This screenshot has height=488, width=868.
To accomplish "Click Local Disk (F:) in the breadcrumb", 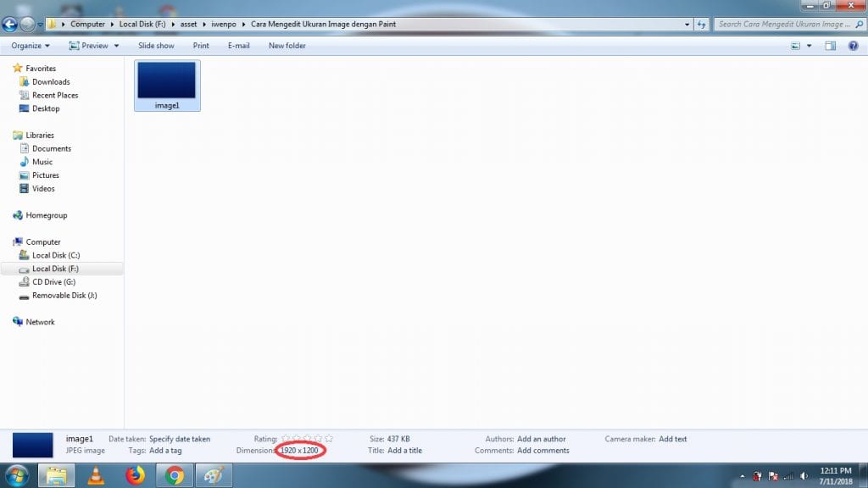I will [142, 25].
